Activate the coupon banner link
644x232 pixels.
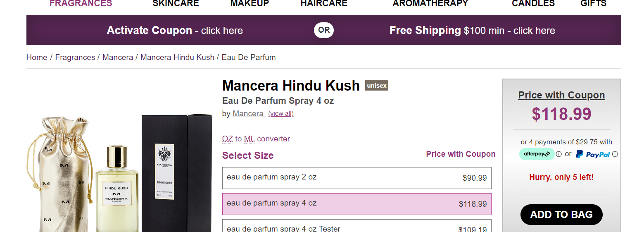tap(175, 31)
